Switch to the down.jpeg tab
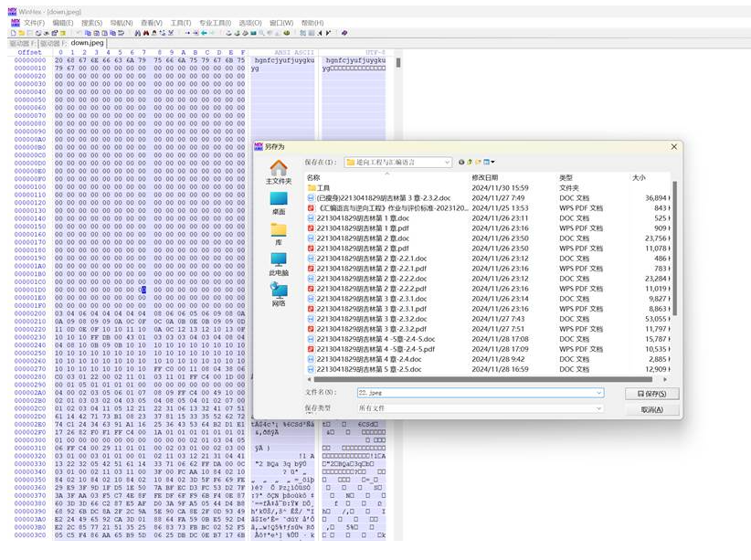The height and width of the screenshot is (560, 751). coord(87,43)
